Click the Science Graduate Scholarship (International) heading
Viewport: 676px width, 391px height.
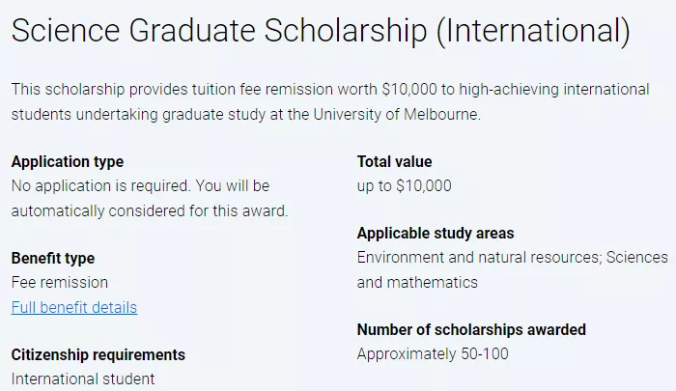pyautogui.click(x=321, y=31)
